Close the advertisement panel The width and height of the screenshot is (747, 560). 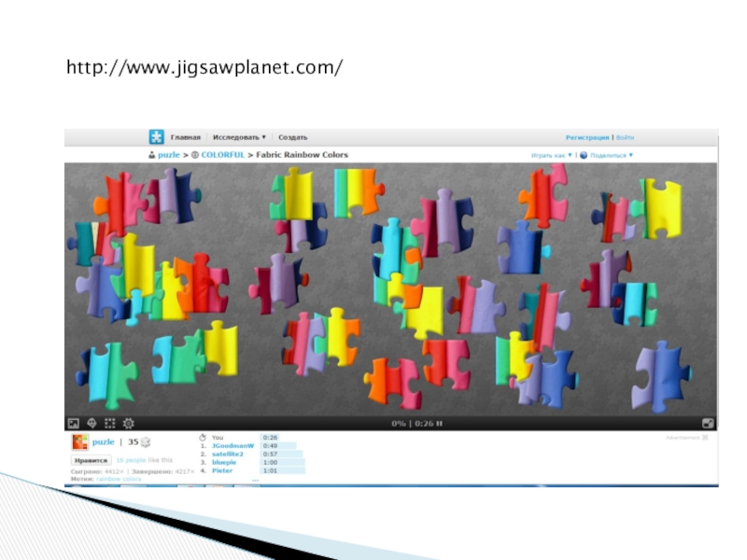pyautogui.click(x=705, y=437)
